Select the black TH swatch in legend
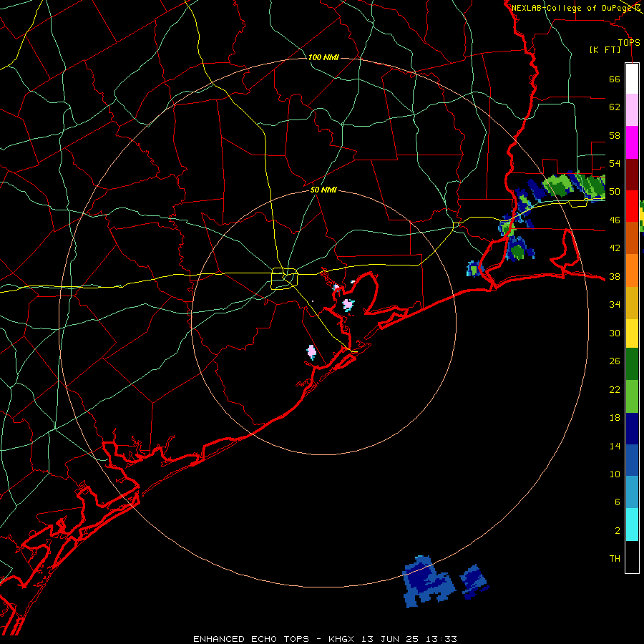 (x=632, y=557)
